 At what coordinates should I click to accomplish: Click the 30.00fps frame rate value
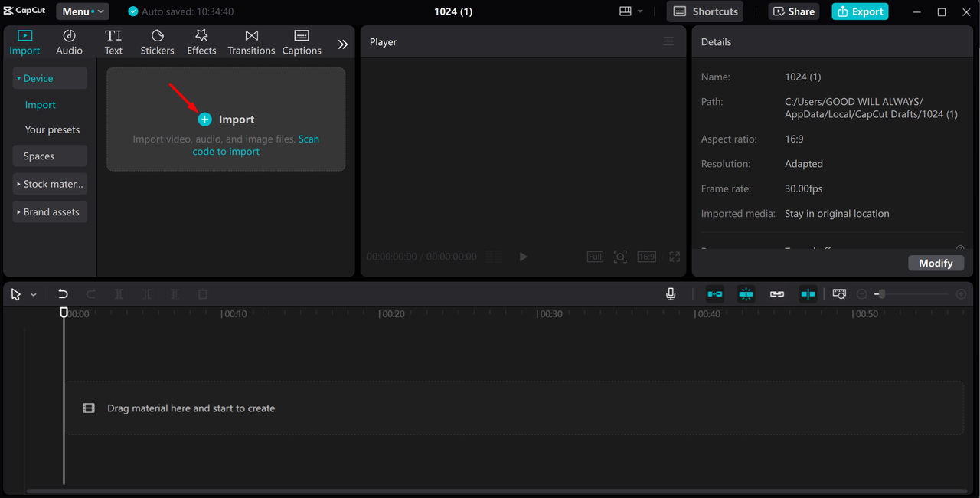click(803, 188)
